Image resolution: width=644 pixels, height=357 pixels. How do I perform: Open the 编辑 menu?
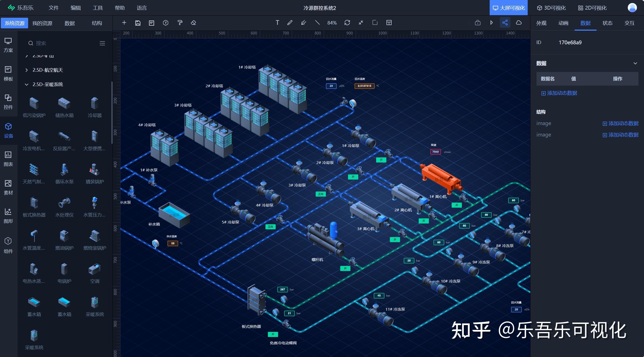pyautogui.click(x=76, y=8)
